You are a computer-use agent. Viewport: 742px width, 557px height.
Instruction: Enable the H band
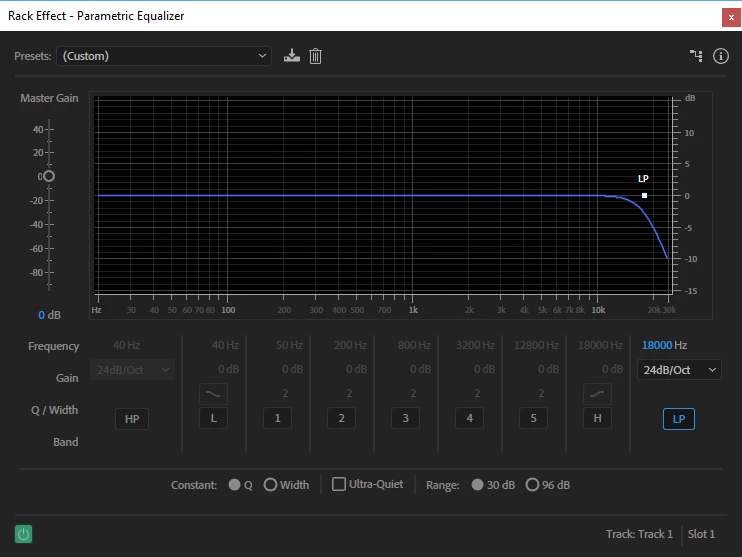pos(597,418)
